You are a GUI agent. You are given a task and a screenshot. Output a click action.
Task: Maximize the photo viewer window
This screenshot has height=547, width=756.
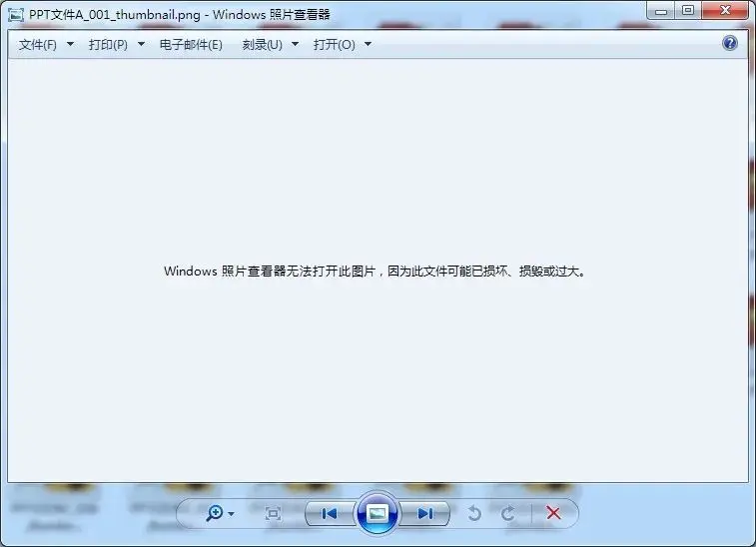click(688, 11)
